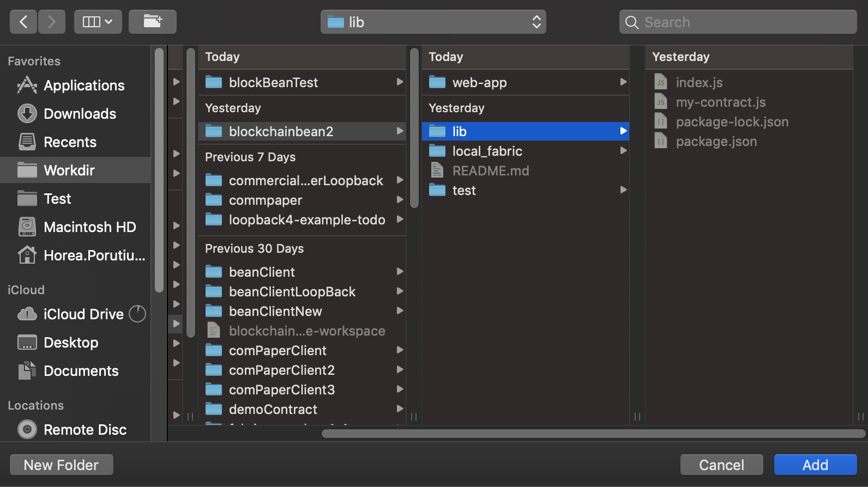Go back with the left chevron button
Screen dimensions: 868x487
click(x=23, y=22)
